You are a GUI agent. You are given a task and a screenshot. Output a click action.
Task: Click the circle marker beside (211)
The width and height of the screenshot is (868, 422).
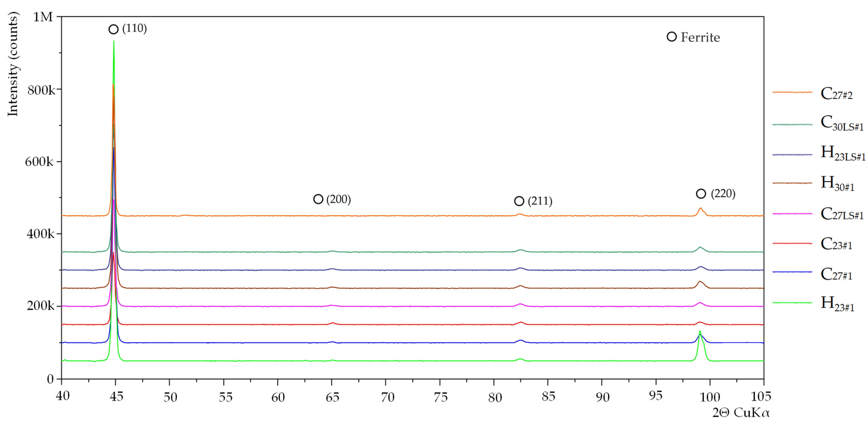click(x=519, y=201)
